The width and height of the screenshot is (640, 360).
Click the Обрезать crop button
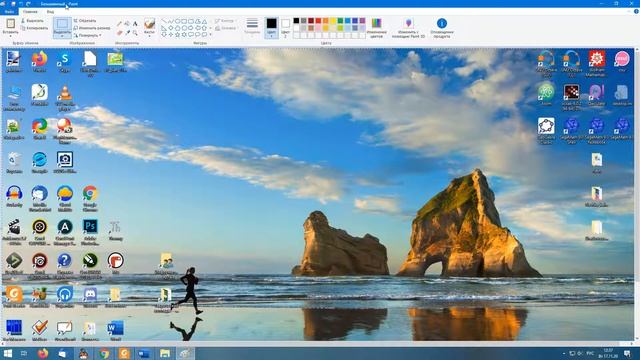[x=85, y=20]
